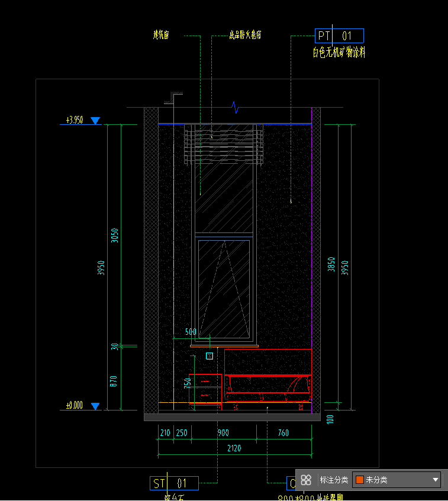
Task: Click the blue triangle at +3.950 elevation
Action: pyautogui.click(x=95, y=121)
